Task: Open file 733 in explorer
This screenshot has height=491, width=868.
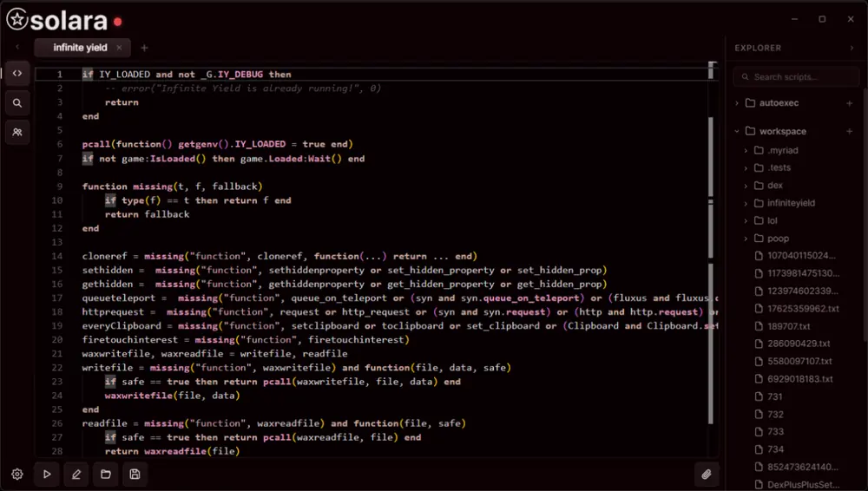Action: click(x=769, y=432)
